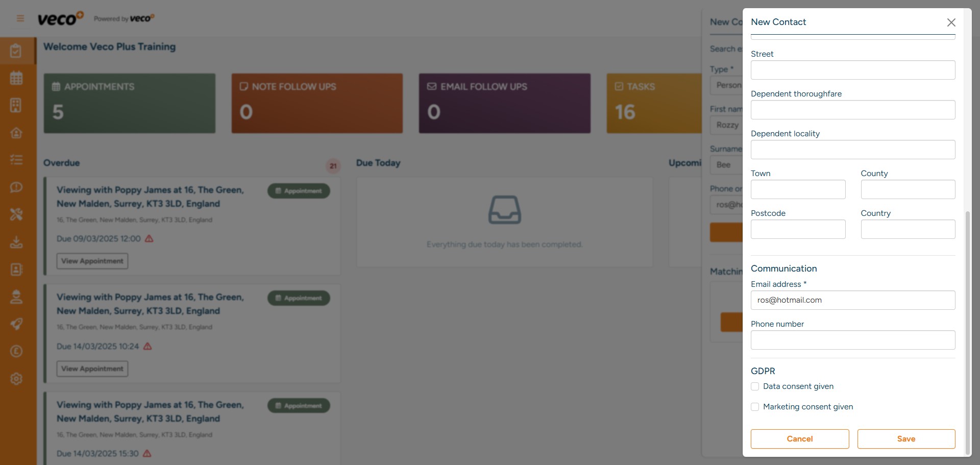This screenshot has height=465, width=980.
Task: Select the TASKS tile showing 16
Action: 655,103
